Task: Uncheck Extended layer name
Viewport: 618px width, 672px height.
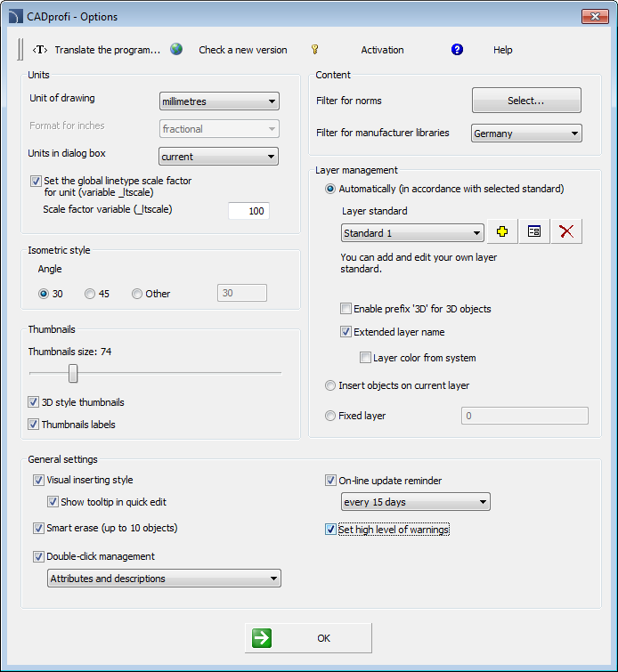Action: click(346, 332)
